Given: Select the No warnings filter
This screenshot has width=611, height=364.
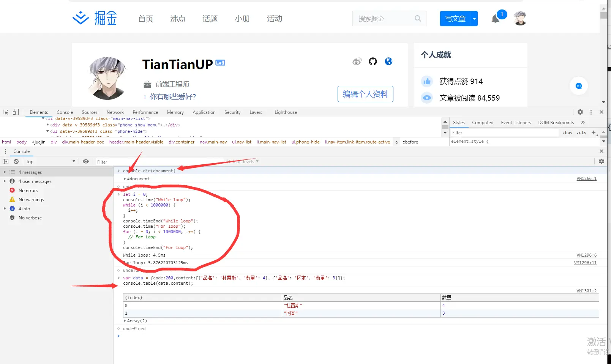Looking at the screenshot, I should pyautogui.click(x=31, y=200).
